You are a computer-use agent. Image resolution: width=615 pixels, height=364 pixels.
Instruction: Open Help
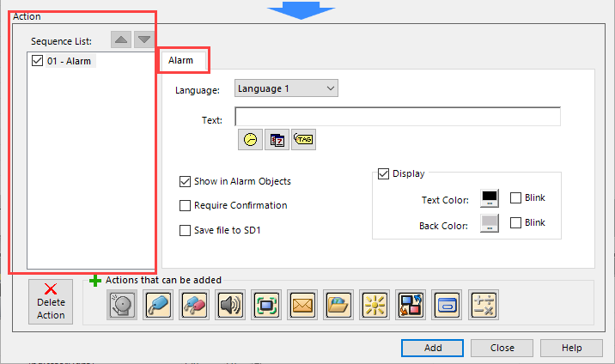(x=571, y=348)
